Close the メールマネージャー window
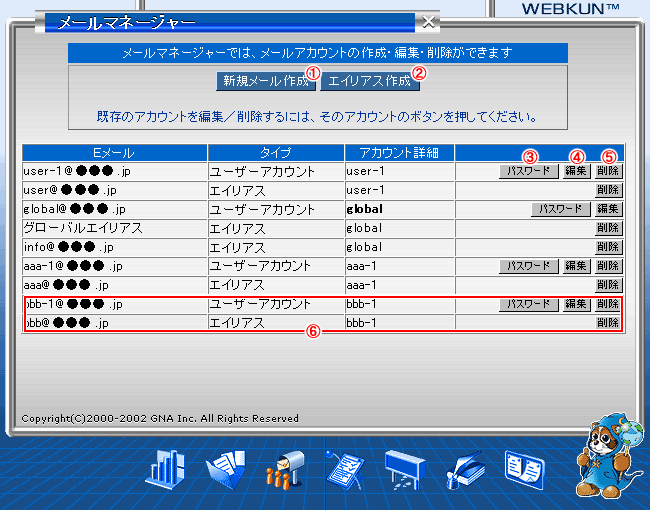 (428, 21)
